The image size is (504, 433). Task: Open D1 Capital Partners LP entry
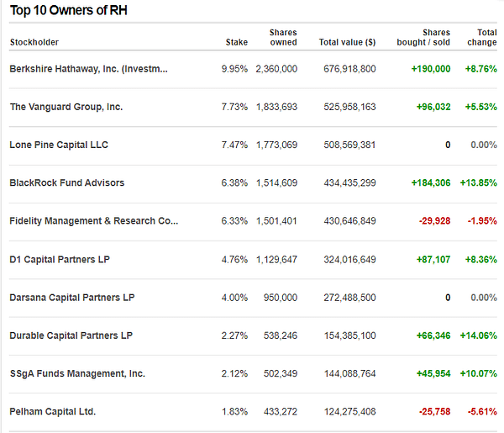[x=60, y=259]
